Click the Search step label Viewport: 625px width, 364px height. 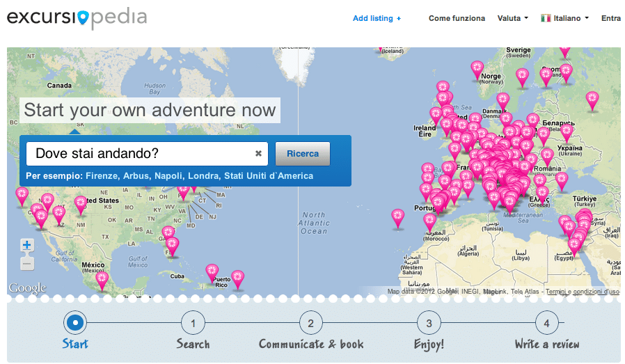193,344
